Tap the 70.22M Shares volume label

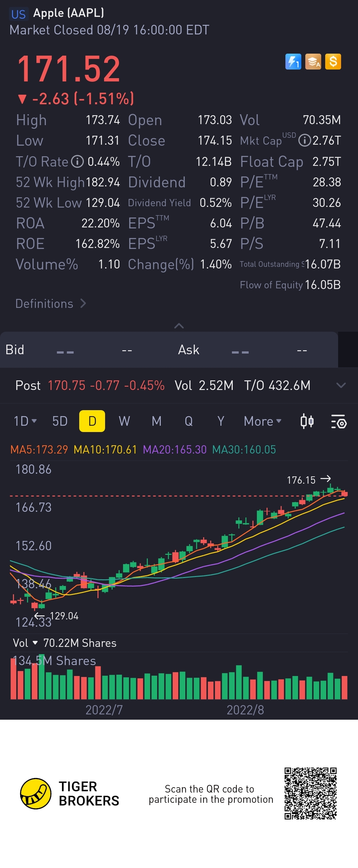80,643
